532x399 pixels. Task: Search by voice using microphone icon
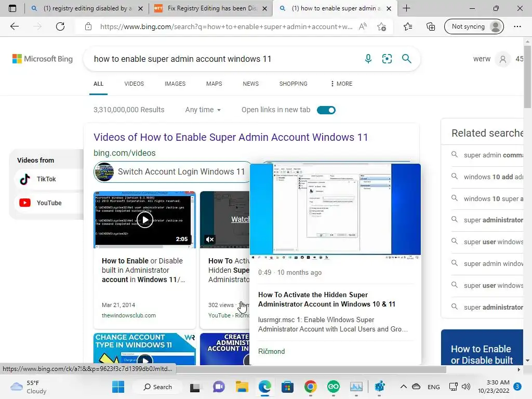(368, 59)
